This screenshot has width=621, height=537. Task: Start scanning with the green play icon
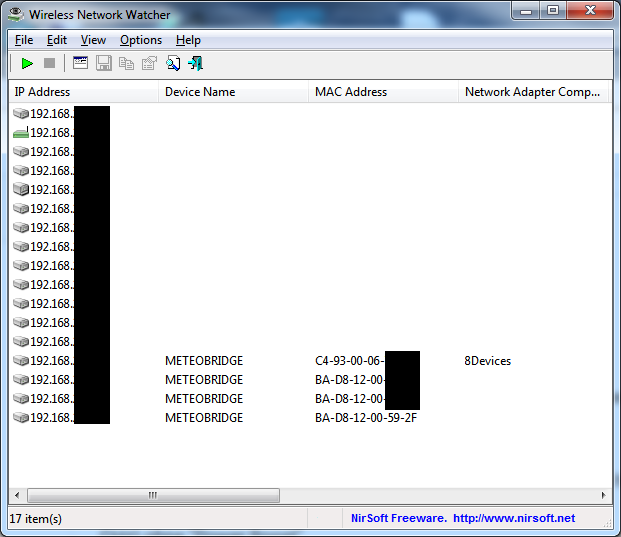click(x=27, y=64)
